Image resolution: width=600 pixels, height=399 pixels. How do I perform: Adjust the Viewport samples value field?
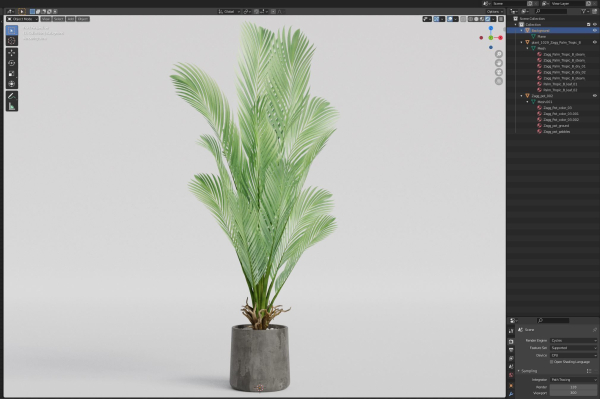[x=573, y=393]
